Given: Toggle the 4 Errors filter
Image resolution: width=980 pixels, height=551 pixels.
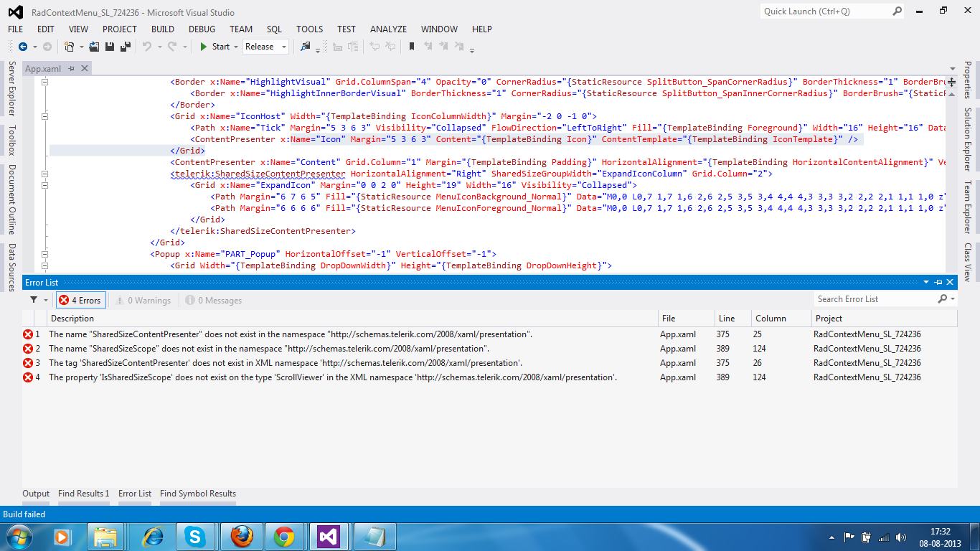Looking at the screenshot, I should point(81,300).
